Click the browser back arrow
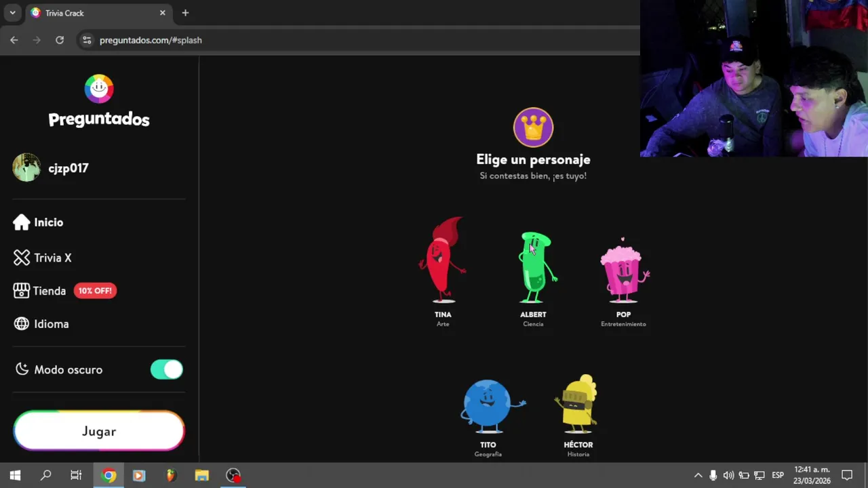 tap(14, 40)
